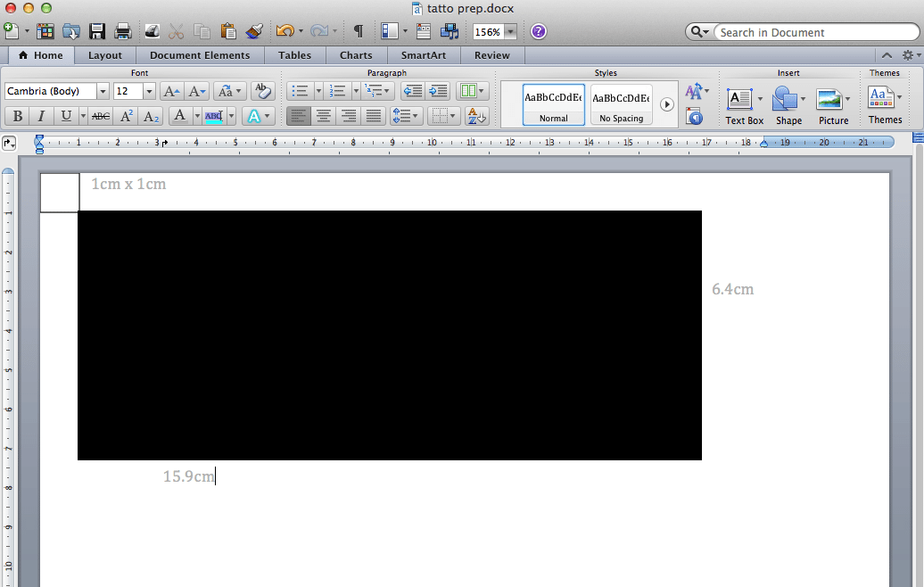Click the Save document icon
The height and width of the screenshot is (587, 924).
click(97, 31)
